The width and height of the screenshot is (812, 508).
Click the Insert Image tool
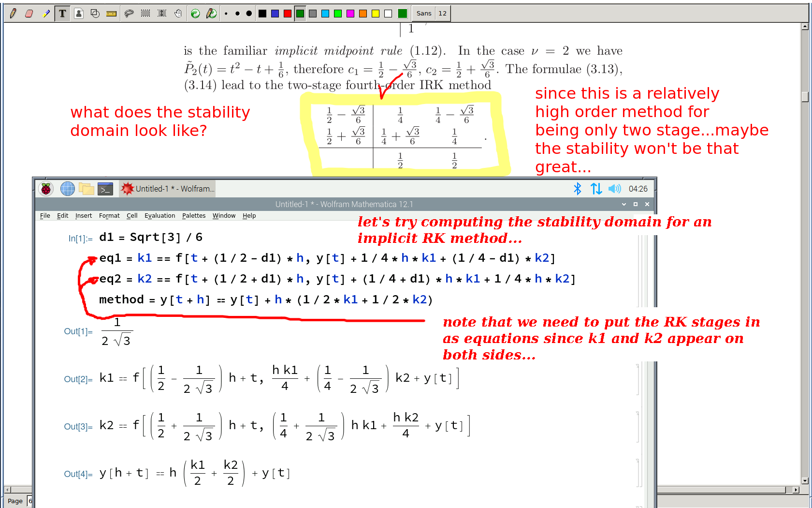pos(79,14)
